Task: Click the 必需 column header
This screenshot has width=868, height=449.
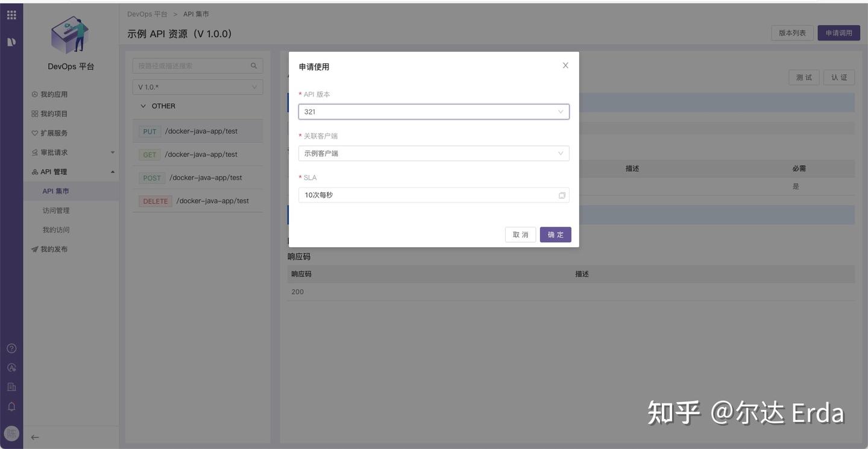Action: (x=799, y=168)
